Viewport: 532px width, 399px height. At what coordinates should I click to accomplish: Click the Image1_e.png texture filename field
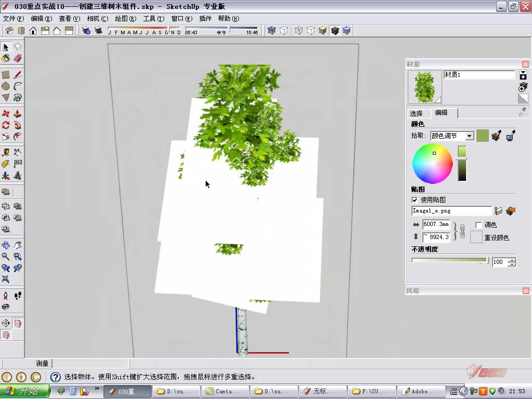pos(451,211)
